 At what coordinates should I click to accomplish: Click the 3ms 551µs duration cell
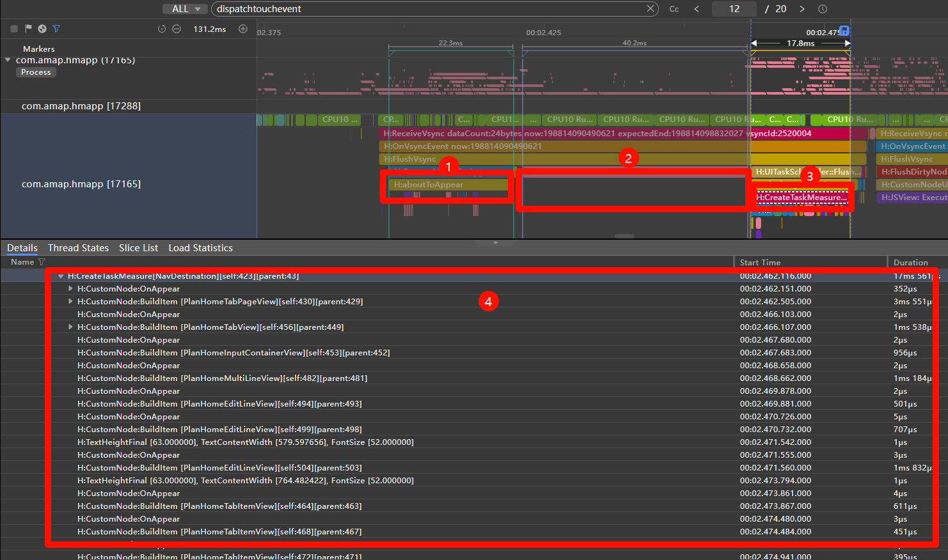point(912,302)
